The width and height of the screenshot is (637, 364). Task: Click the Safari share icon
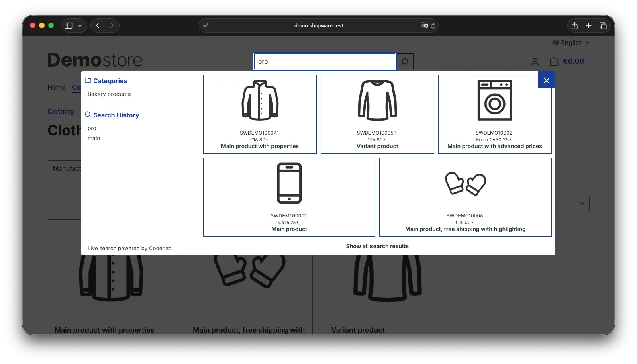click(x=574, y=26)
